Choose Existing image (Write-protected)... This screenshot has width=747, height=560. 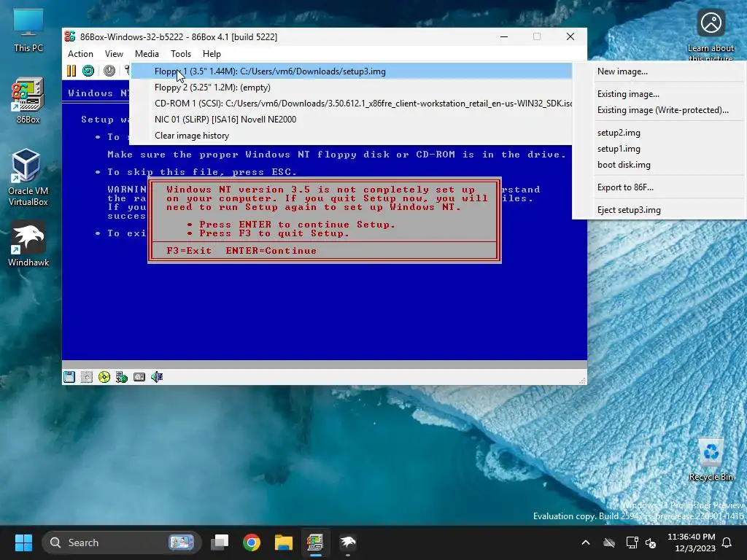coord(659,110)
